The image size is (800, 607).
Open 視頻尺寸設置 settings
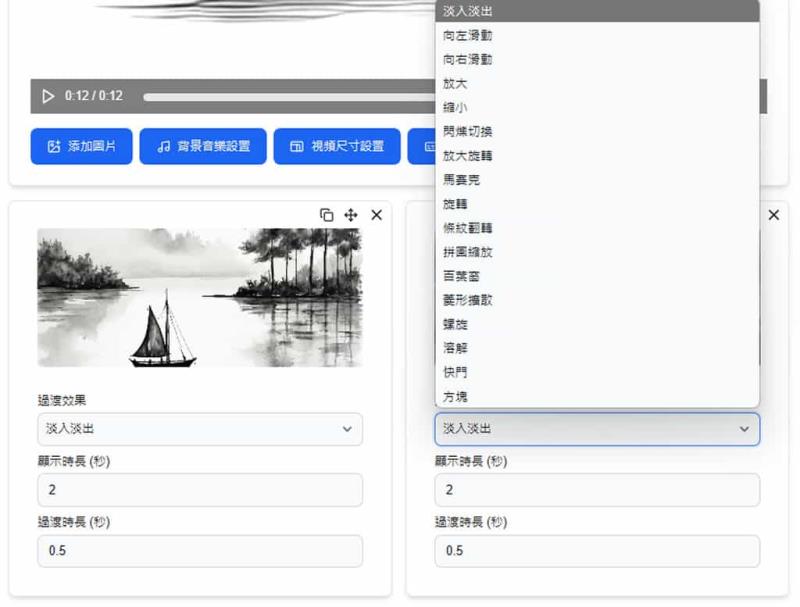pos(337,146)
